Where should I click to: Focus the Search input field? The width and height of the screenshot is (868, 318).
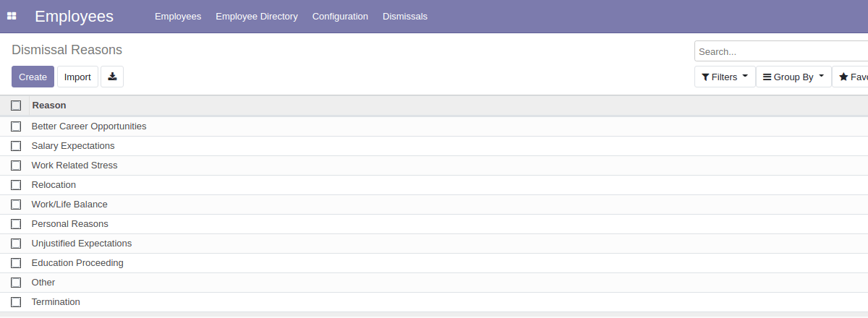[781, 51]
